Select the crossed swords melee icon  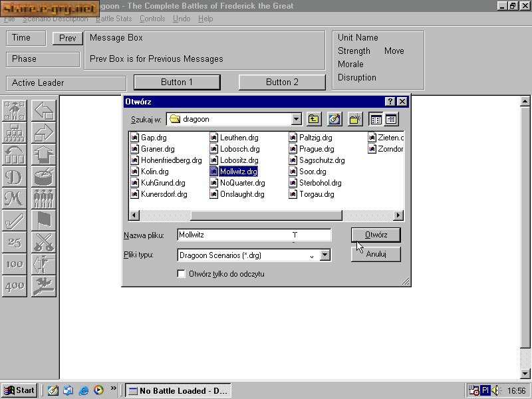43,242
